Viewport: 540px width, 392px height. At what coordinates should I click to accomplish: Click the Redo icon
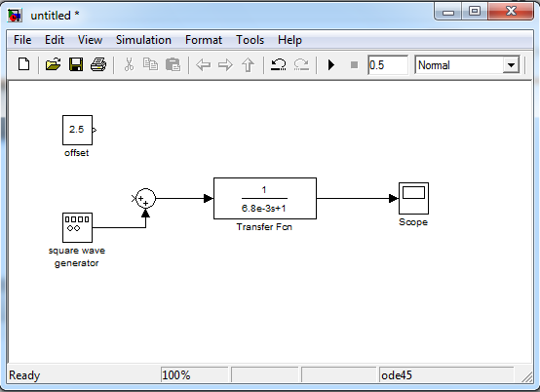(301, 64)
